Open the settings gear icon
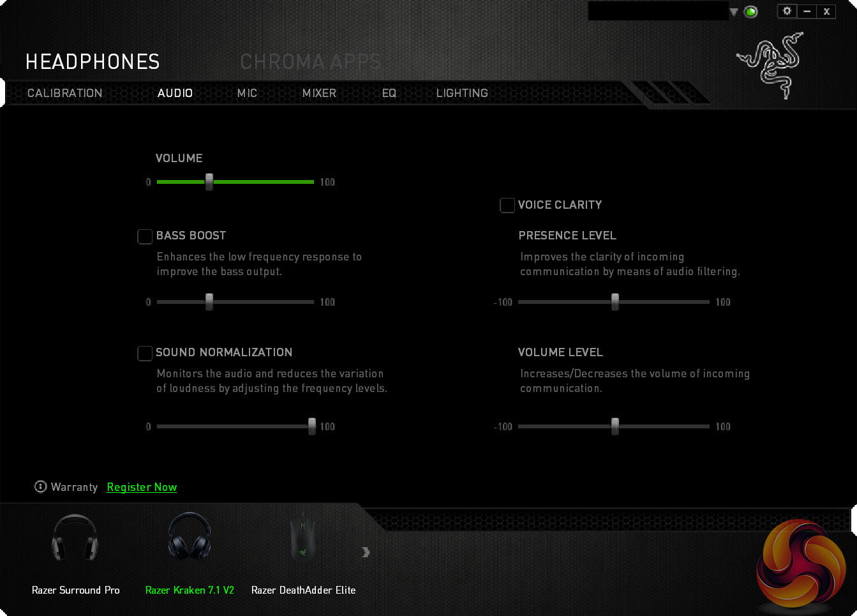Screen dimensions: 857x616 tap(787, 11)
